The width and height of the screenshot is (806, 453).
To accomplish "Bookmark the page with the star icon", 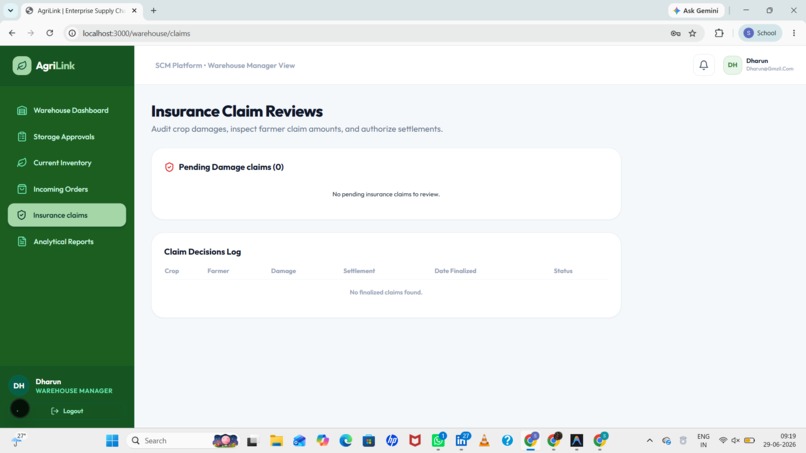I will pyautogui.click(x=692, y=33).
